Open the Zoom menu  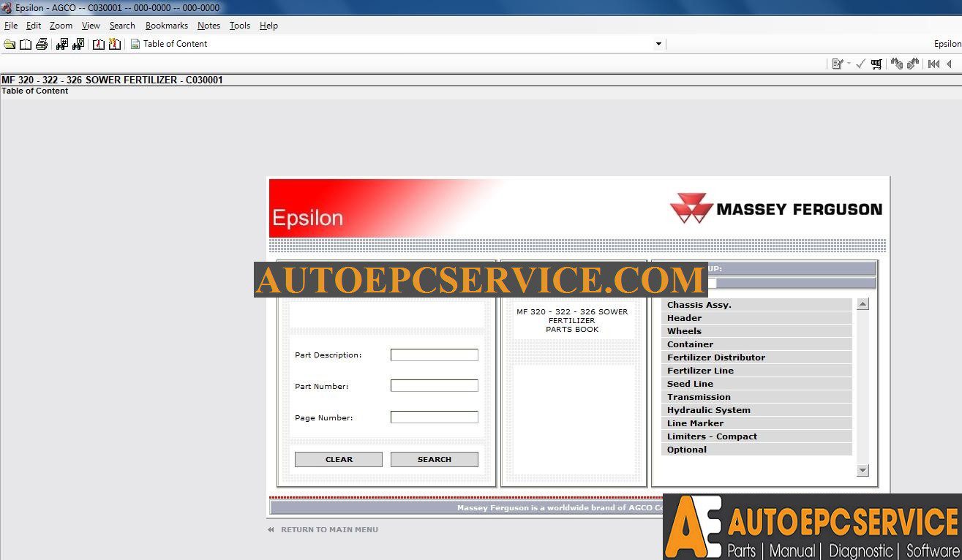[x=61, y=26]
